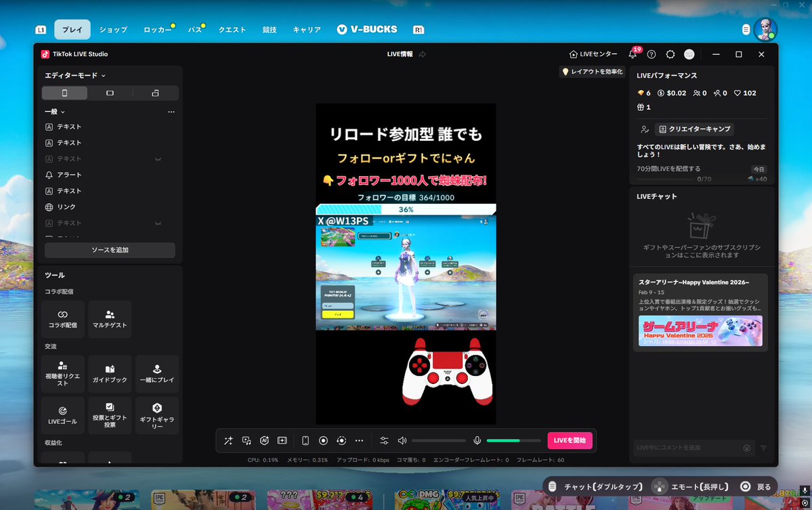Open the コラボ配信 tool
The height and width of the screenshot is (510, 812).
tap(63, 319)
